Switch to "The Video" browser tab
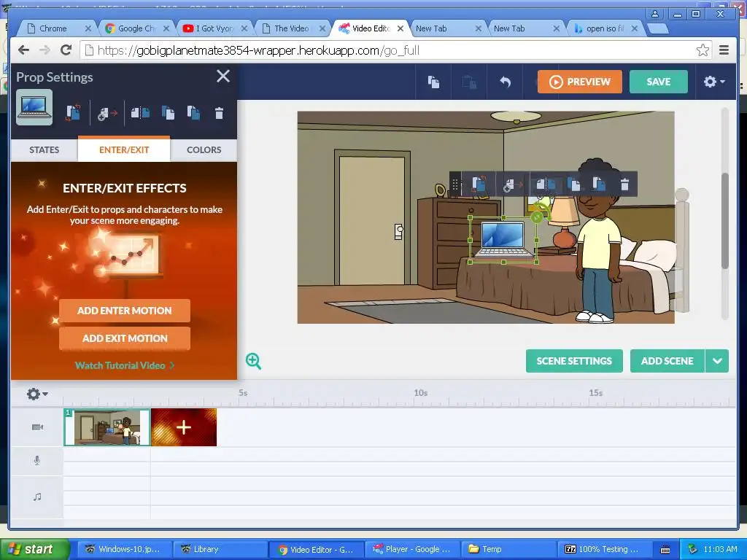 pos(292,28)
